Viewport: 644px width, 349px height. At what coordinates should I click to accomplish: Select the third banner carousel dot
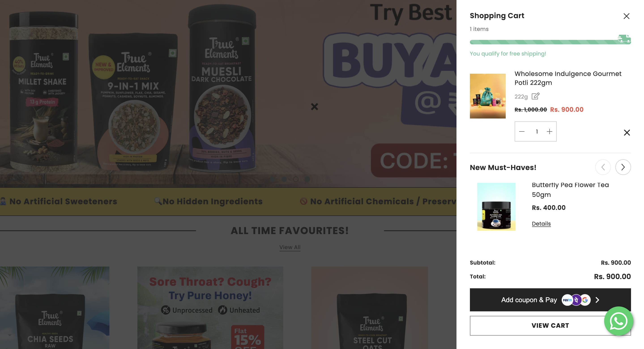296,179
